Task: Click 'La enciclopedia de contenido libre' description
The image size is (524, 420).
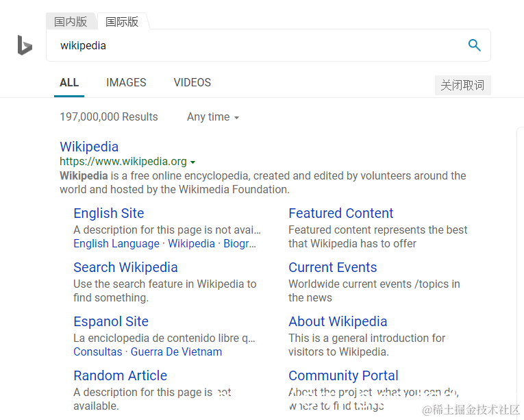Action: tap(164, 338)
